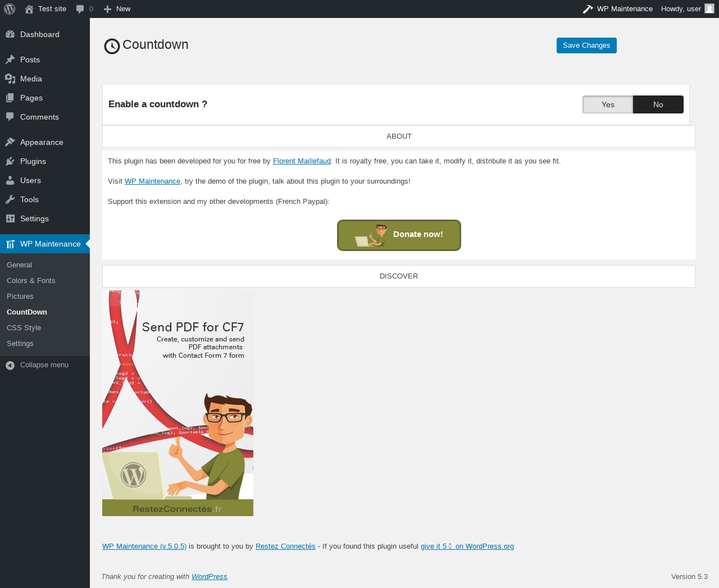Image resolution: width=719 pixels, height=588 pixels.
Task: Open the Send PDF for CF7 banner
Action: (178, 403)
